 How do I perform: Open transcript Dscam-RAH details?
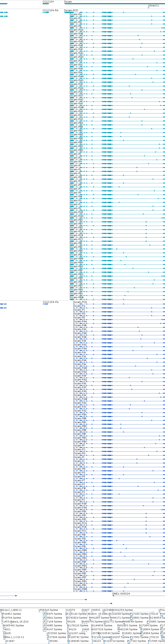(x=76, y=57)
